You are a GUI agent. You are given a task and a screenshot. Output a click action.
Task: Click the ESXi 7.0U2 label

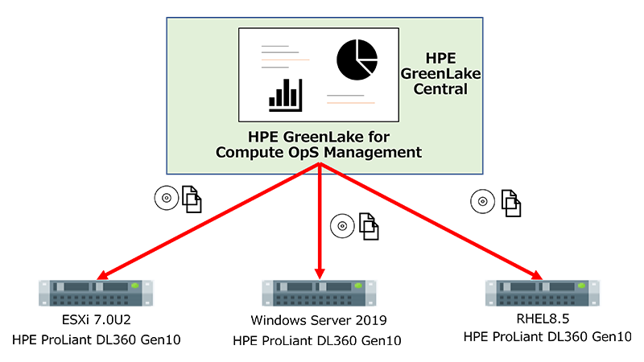click(x=97, y=319)
